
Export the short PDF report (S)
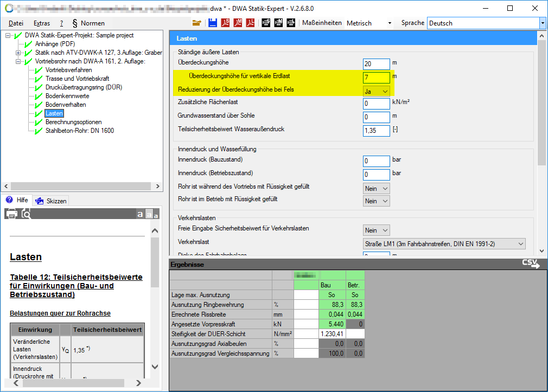[x=225, y=23]
